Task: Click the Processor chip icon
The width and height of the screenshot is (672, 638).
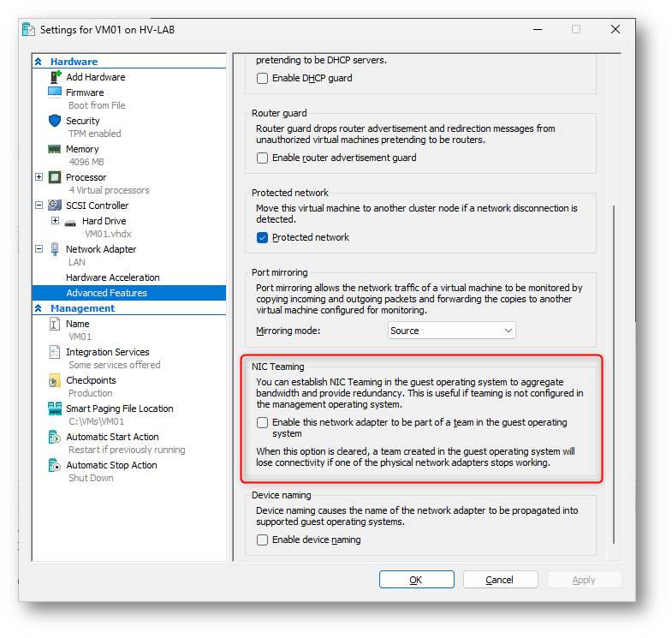Action: [x=55, y=177]
